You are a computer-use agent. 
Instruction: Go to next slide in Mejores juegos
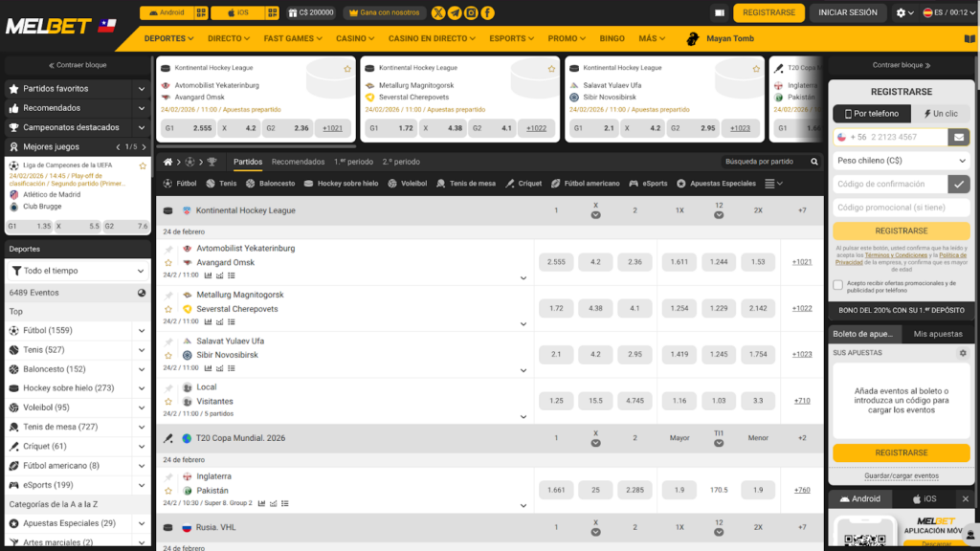[x=145, y=146]
